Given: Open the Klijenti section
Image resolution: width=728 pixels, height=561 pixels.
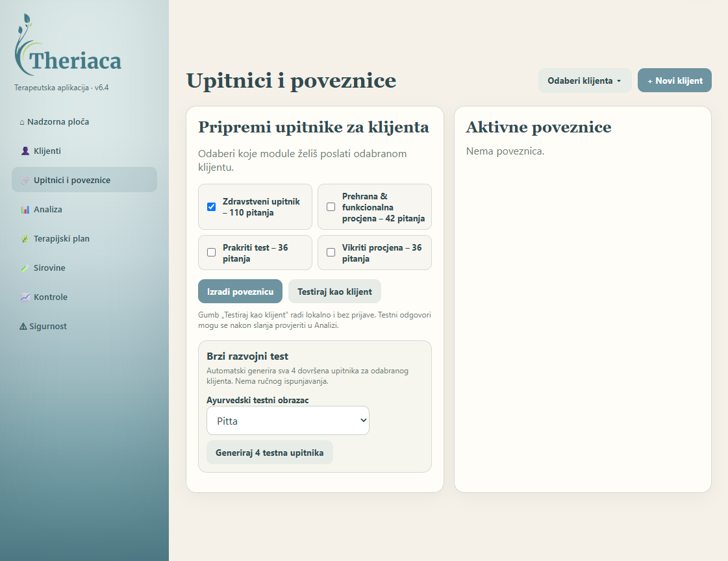Looking at the screenshot, I should (x=84, y=151).
